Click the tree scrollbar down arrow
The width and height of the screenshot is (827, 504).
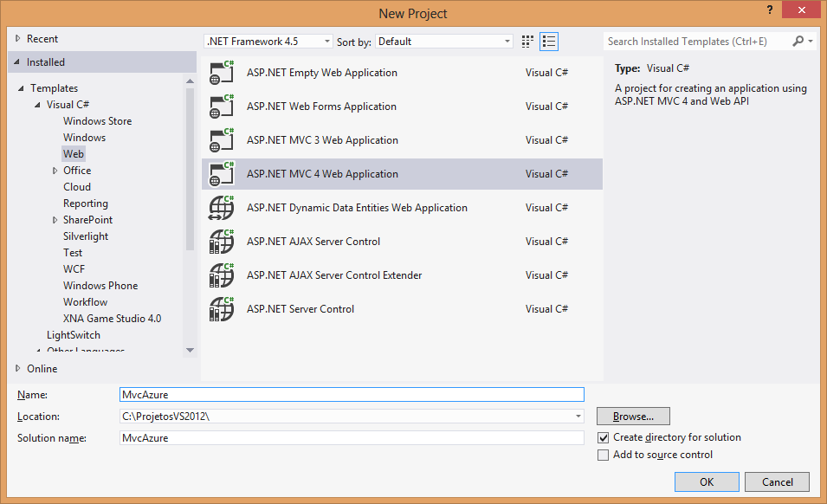click(190, 350)
